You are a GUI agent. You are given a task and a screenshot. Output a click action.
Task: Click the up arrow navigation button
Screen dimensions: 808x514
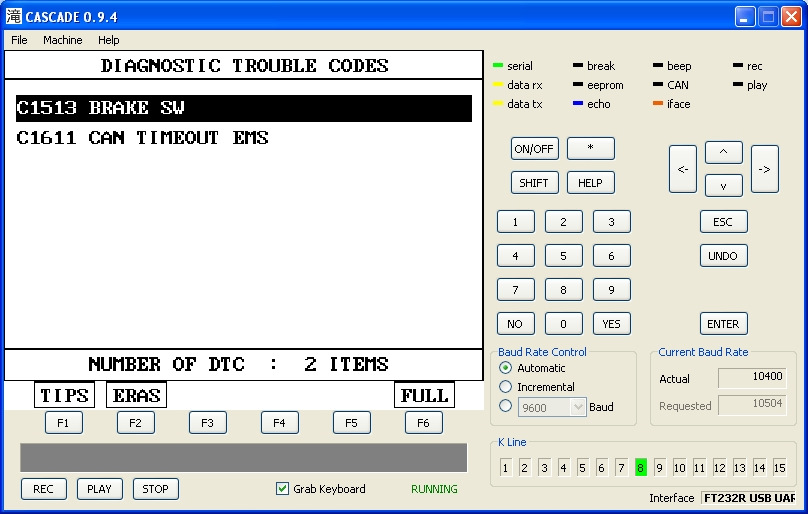(723, 152)
